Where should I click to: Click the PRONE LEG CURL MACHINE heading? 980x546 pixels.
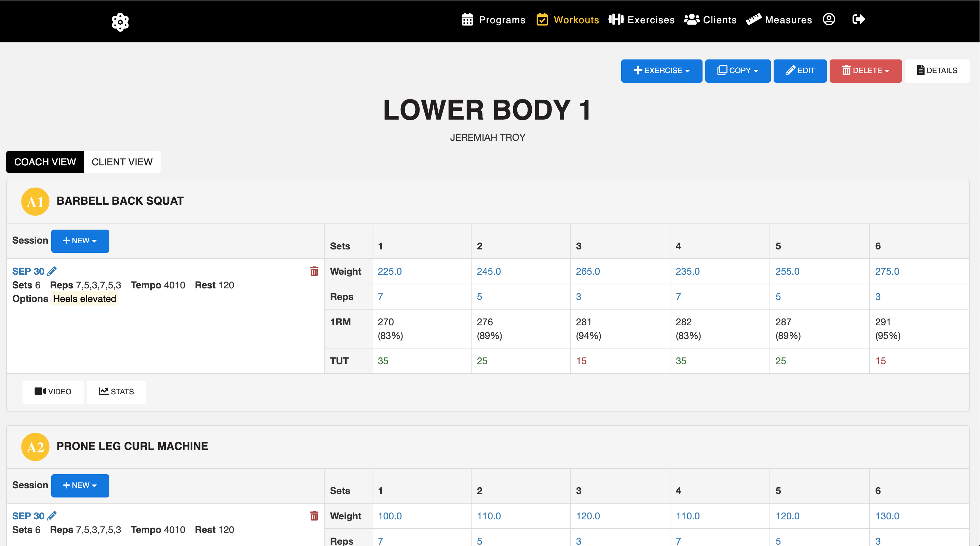(132, 446)
